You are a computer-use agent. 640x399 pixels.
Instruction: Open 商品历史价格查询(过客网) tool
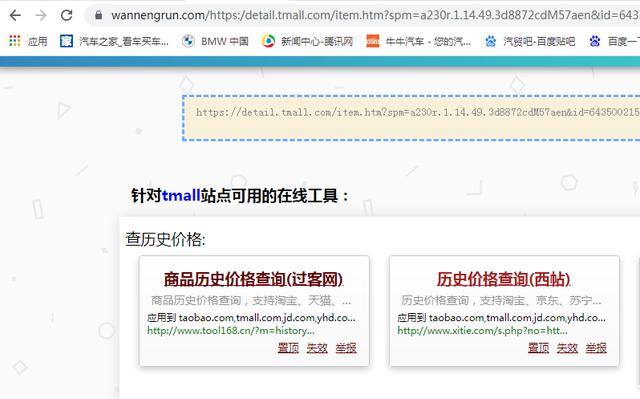253,279
